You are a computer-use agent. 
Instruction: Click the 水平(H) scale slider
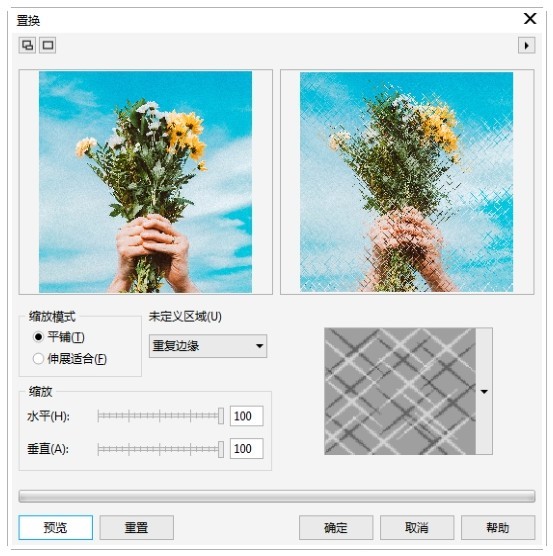tap(161, 416)
